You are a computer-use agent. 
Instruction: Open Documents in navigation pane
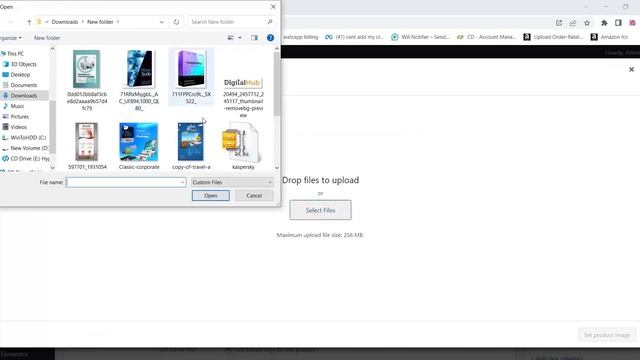pyautogui.click(x=20, y=85)
